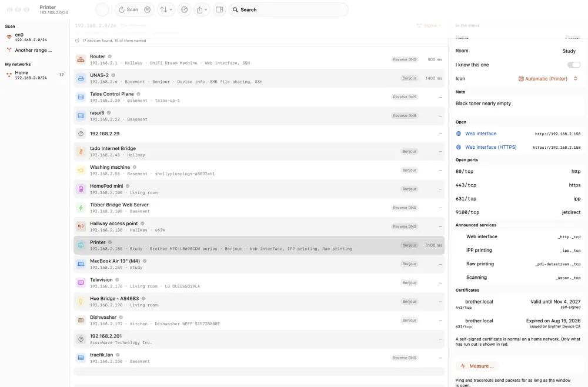This screenshot has height=387, width=588.
Task: Click the MacBook Air laptop icon
Action: click(x=81, y=263)
